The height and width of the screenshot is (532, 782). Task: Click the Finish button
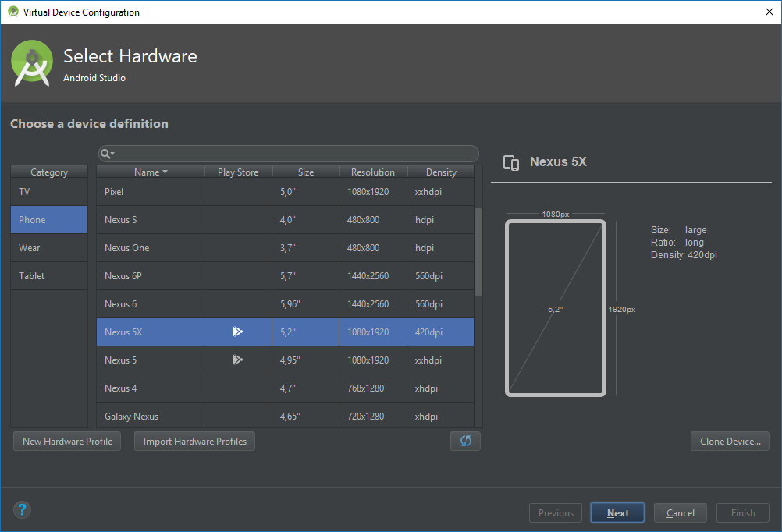click(x=743, y=513)
